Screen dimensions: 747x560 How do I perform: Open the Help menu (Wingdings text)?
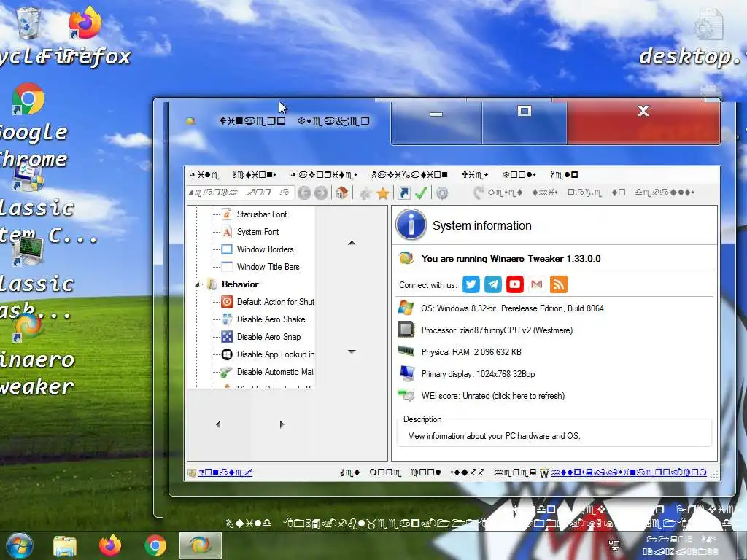[x=564, y=175]
